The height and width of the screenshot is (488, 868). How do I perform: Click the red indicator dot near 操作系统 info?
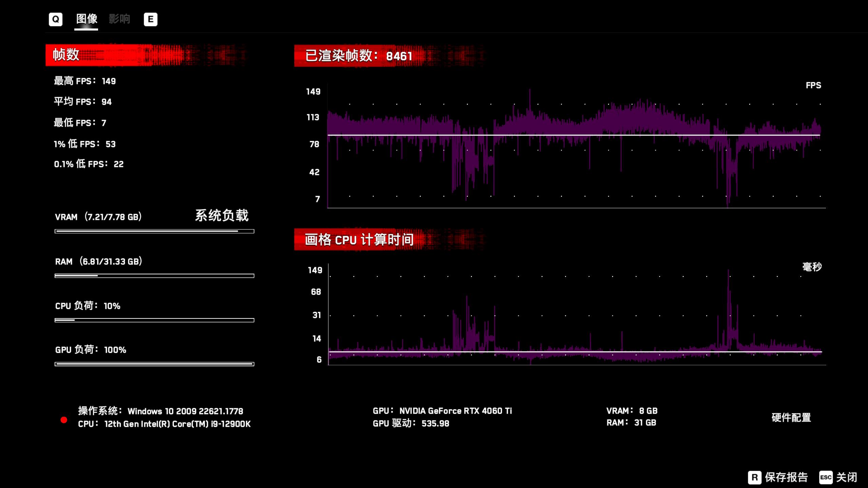[64, 420]
